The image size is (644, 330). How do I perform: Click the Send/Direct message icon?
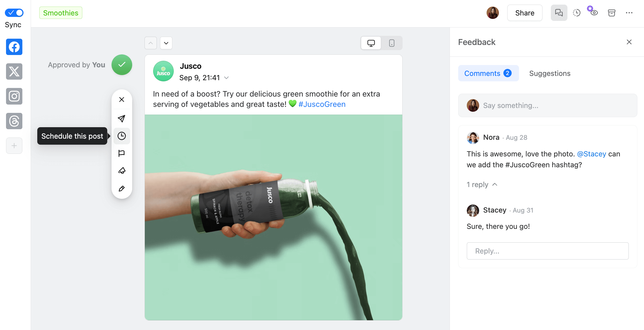click(x=122, y=118)
